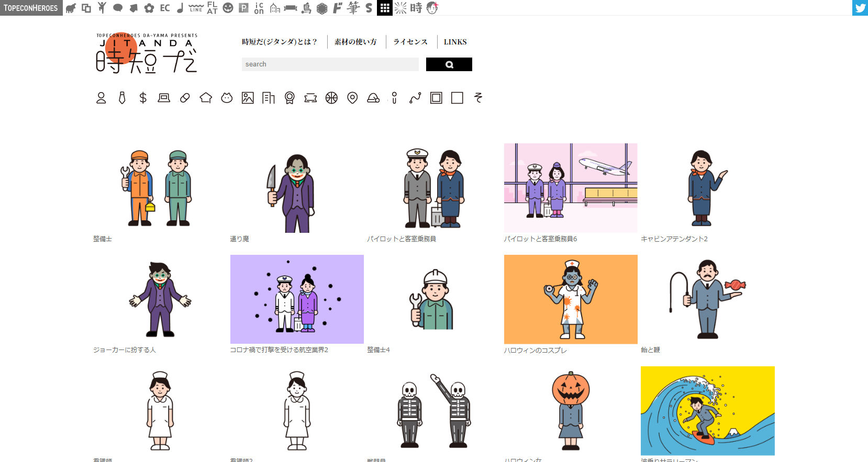This screenshot has height=462, width=868.
Task: Open the キャビンアテンダント2 illustration
Action: [708, 188]
